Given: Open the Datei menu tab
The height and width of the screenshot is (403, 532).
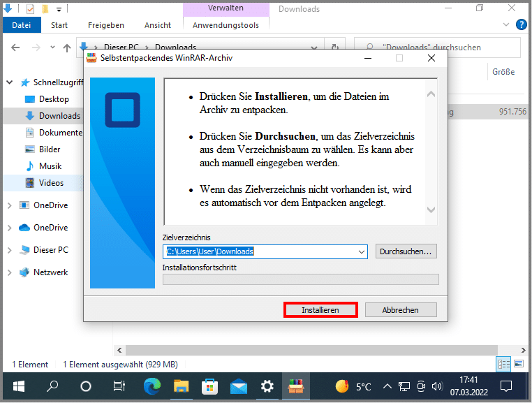Looking at the screenshot, I should (x=22, y=25).
